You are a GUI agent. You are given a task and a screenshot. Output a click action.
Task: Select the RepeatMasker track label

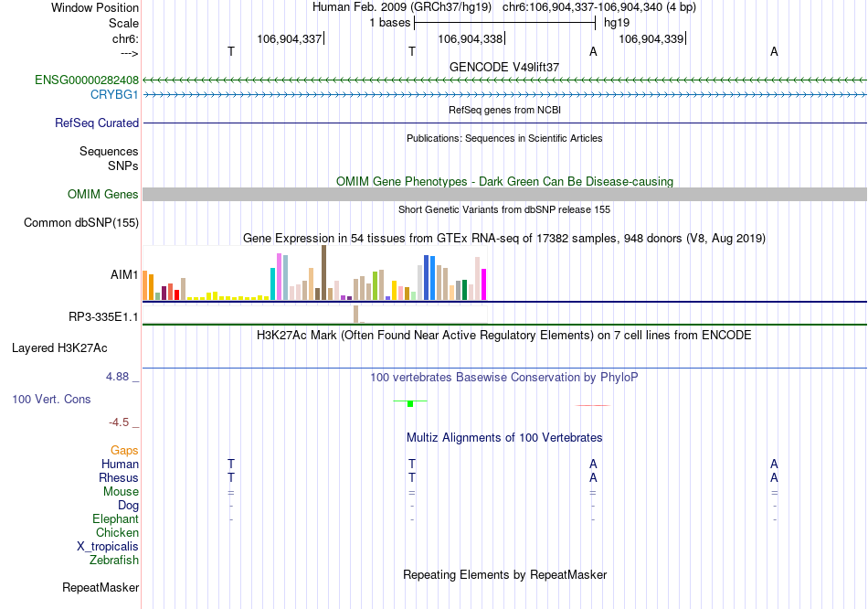[x=101, y=587]
